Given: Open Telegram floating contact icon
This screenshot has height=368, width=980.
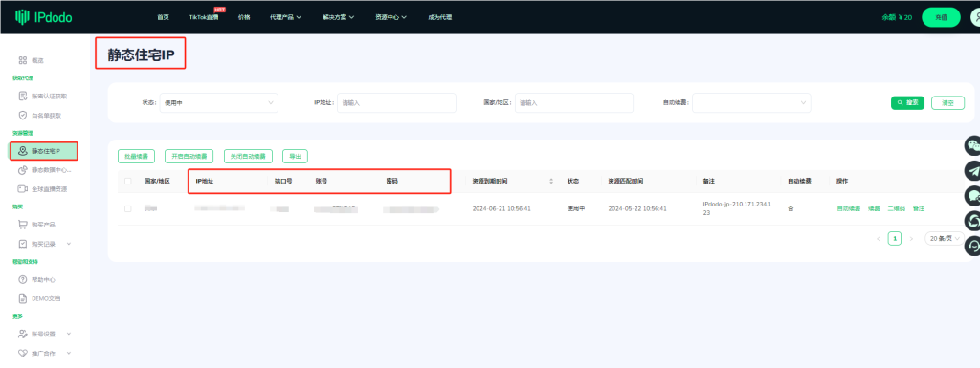Looking at the screenshot, I should coord(972,170).
